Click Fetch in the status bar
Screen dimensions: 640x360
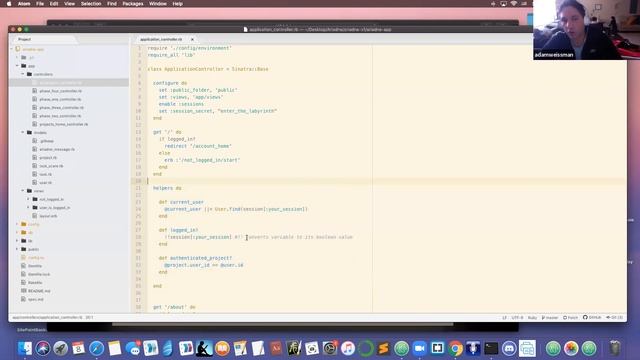[570, 318]
